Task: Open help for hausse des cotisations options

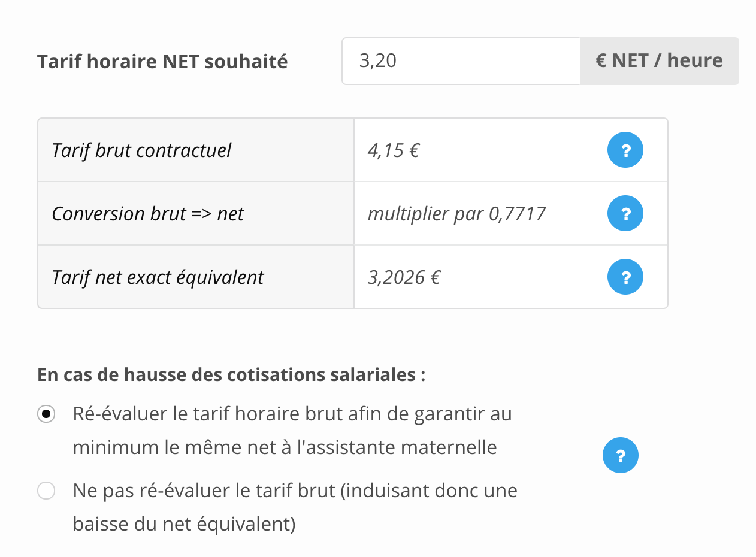Action: [620, 456]
